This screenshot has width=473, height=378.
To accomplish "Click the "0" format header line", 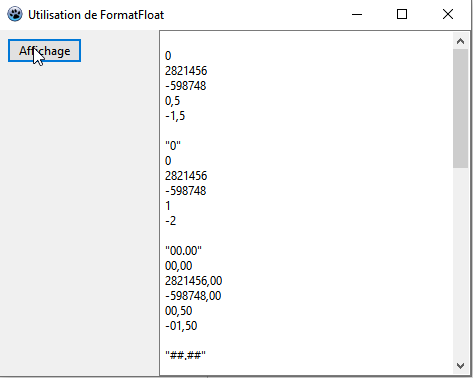I will click(x=173, y=146).
